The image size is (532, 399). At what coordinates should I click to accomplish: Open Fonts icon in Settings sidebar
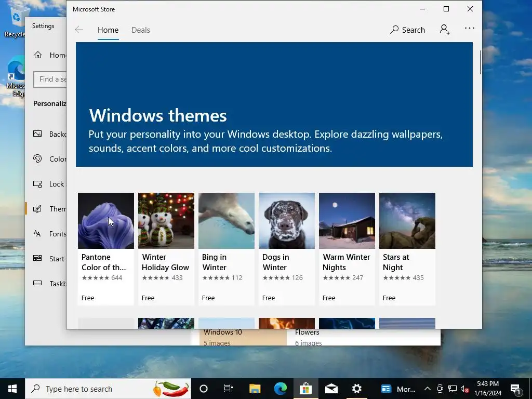click(37, 233)
